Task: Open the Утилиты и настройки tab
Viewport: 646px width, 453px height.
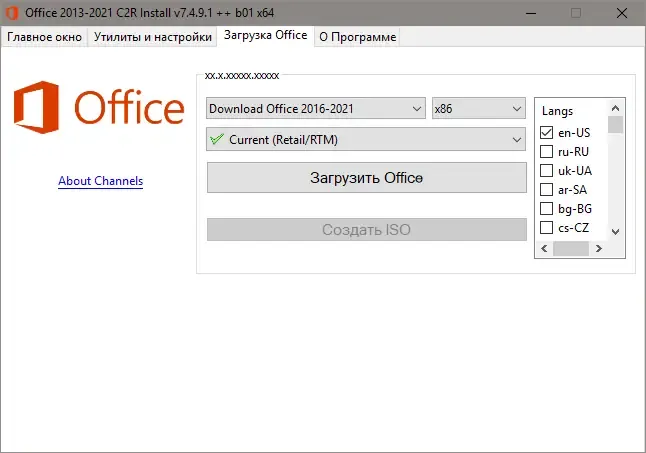Action: 152,37
